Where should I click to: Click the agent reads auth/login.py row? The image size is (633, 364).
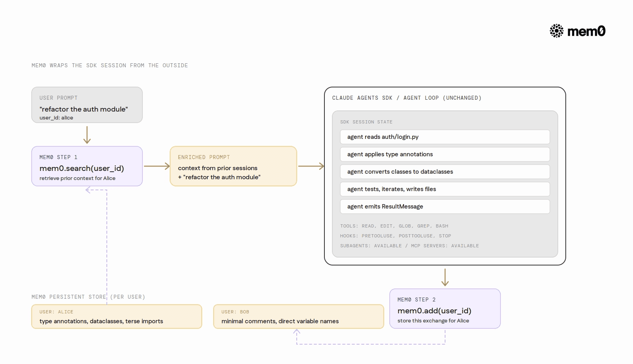(445, 137)
